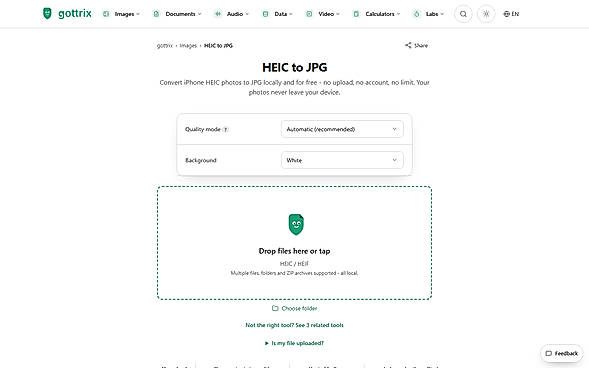Click the HEIC to JPG heading
589x368 pixels.
click(294, 67)
